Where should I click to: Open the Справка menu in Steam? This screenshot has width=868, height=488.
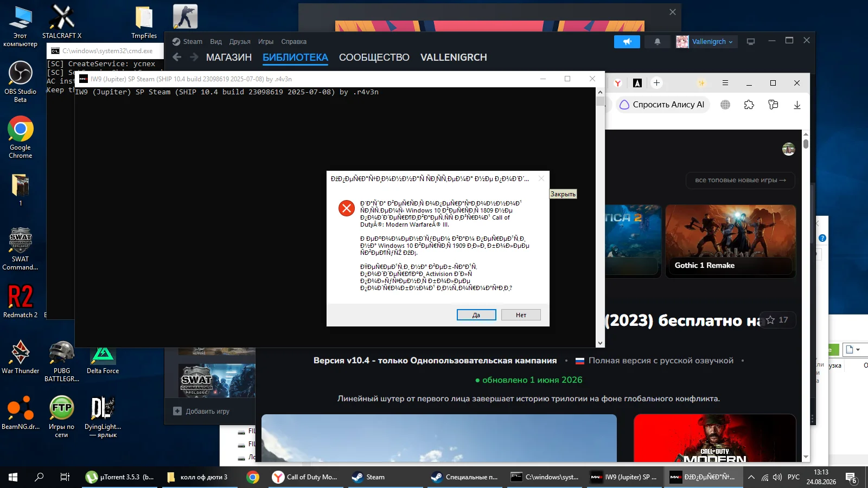point(294,42)
